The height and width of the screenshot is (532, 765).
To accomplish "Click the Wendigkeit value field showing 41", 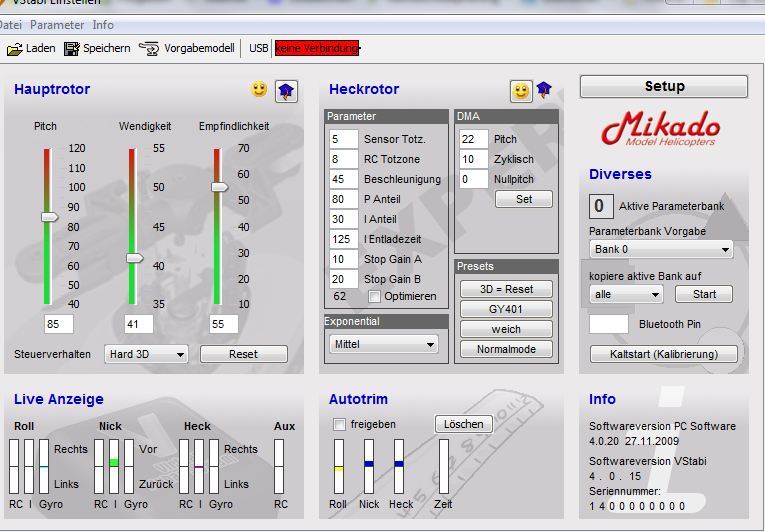I will pos(139,324).
